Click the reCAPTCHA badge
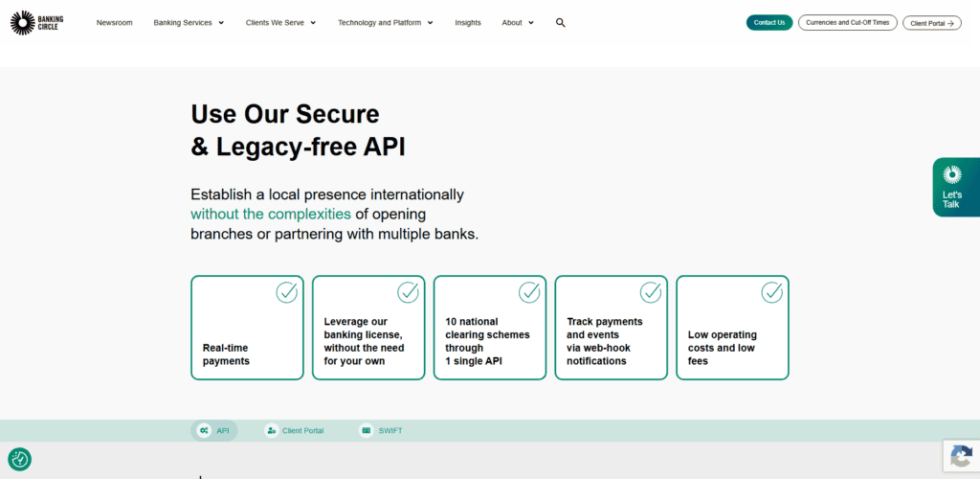This screenshot has height=479, width=980. [961, 456]
